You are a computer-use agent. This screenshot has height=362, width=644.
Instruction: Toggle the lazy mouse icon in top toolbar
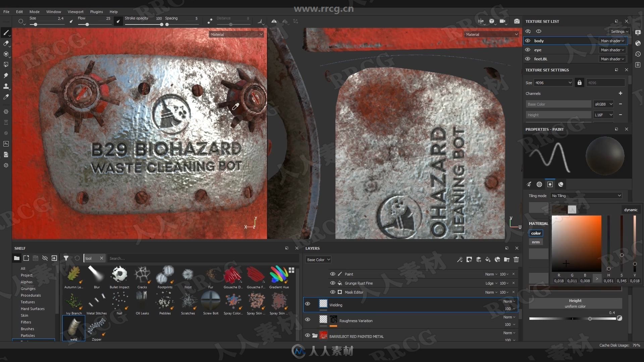(x=210, y=21)
